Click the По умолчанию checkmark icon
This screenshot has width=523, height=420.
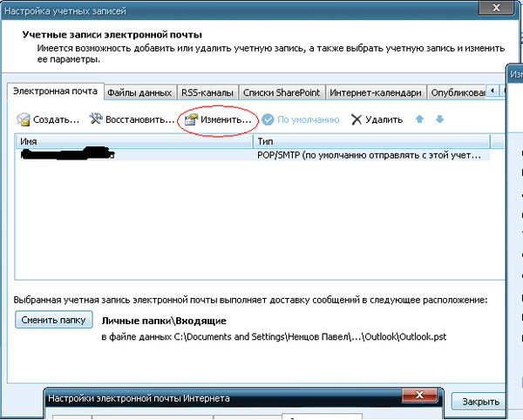268,119
